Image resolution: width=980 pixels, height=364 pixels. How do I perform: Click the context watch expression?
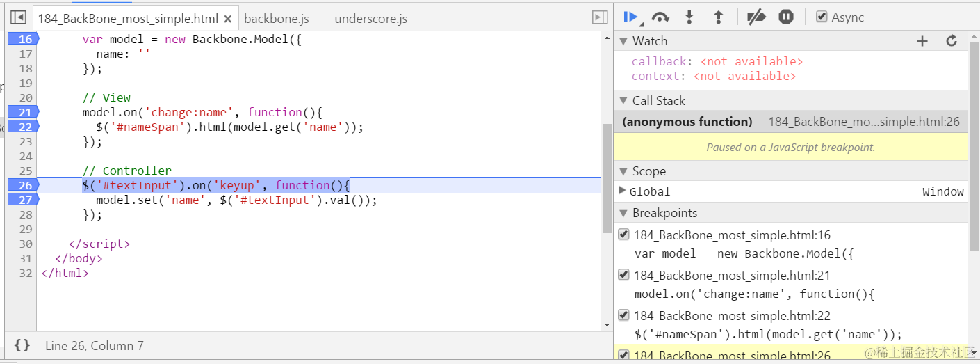click(714, 76)
